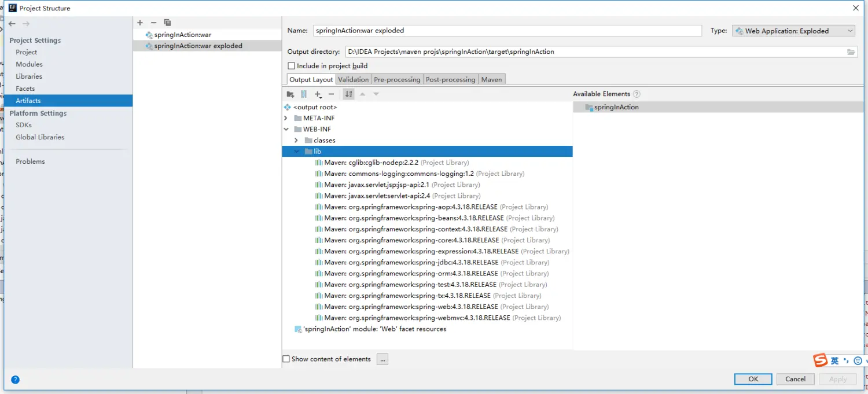Expand the classes folder

pos(296,140)
